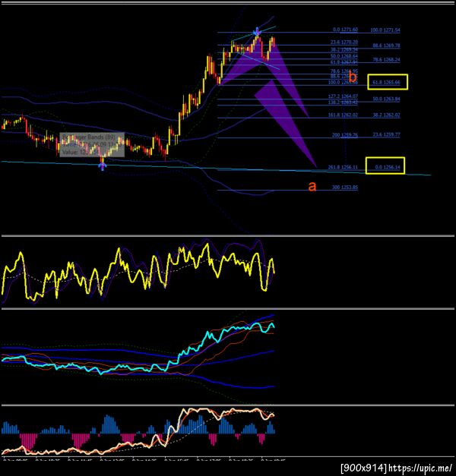
Task: Click the Bollinger Bands (89) tooltip
Action: coord(92,144)
